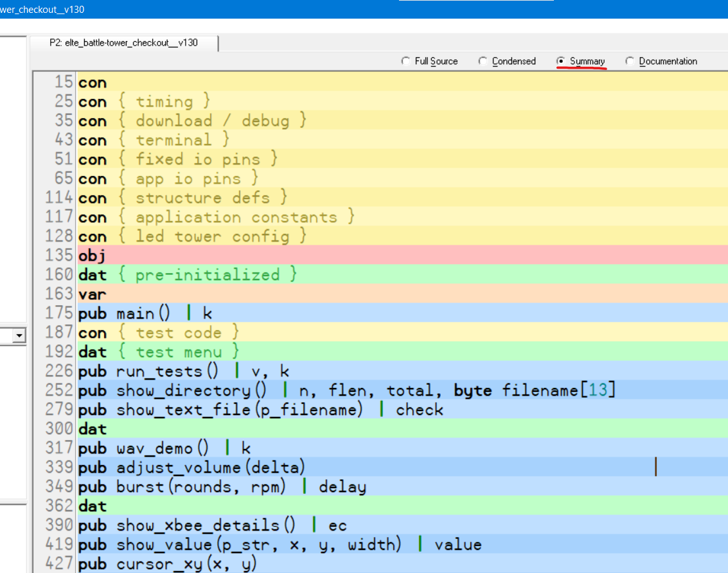
Task: Click the 'pub show_value(p_str, x, y, width)' line
Action: click(403, 545)
